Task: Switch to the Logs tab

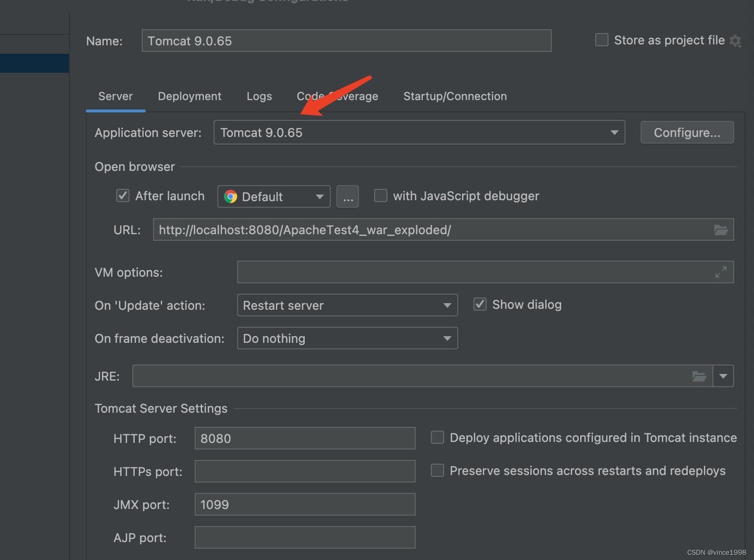Action: [x=259, y=96]
